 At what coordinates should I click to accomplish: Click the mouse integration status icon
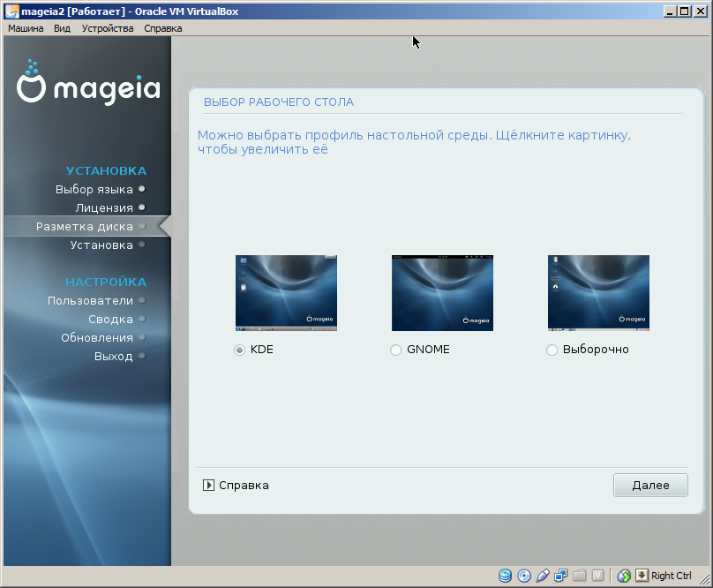tap(624, 576)
